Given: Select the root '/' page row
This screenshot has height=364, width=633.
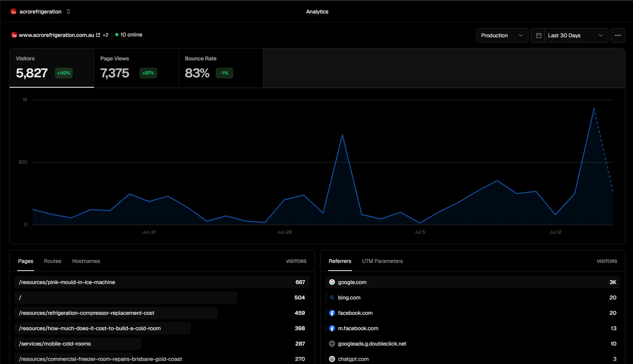Looking at the screenshot, I should [x=162, y=298].
